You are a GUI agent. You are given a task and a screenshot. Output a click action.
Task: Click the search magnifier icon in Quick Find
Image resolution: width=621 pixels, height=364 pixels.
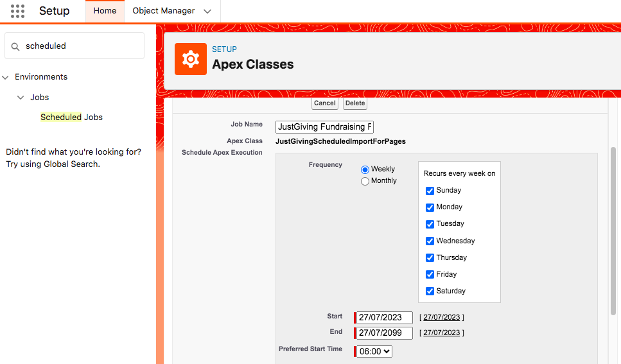click(x=15, y=46)
